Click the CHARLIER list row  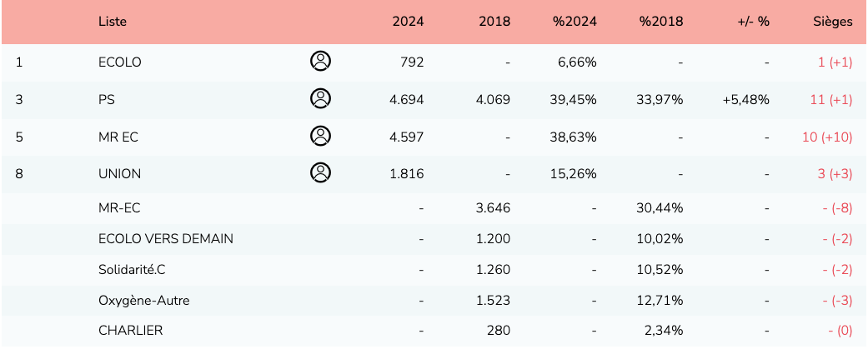131,330
